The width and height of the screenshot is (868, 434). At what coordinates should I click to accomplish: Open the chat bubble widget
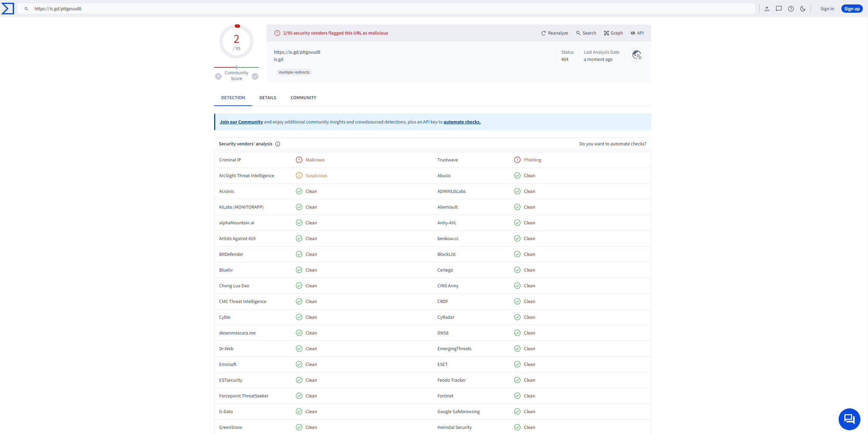coord(849,419)
